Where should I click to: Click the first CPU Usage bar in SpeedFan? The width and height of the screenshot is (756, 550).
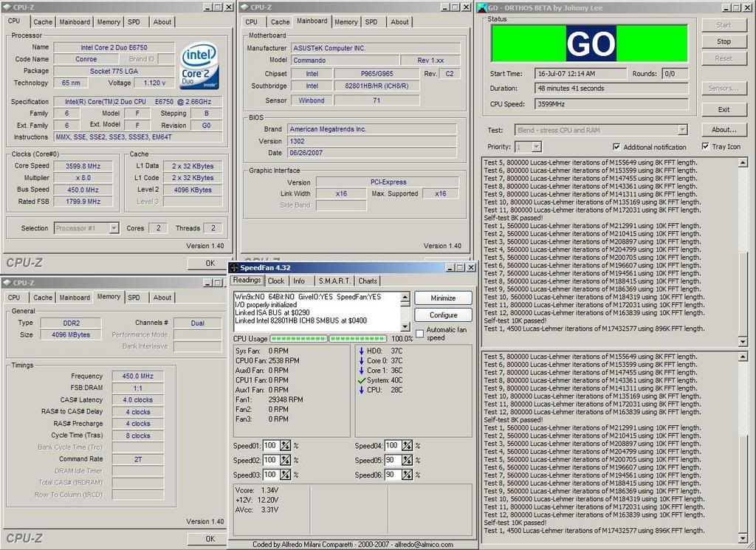pyautogui.click(x=299, y=338)
